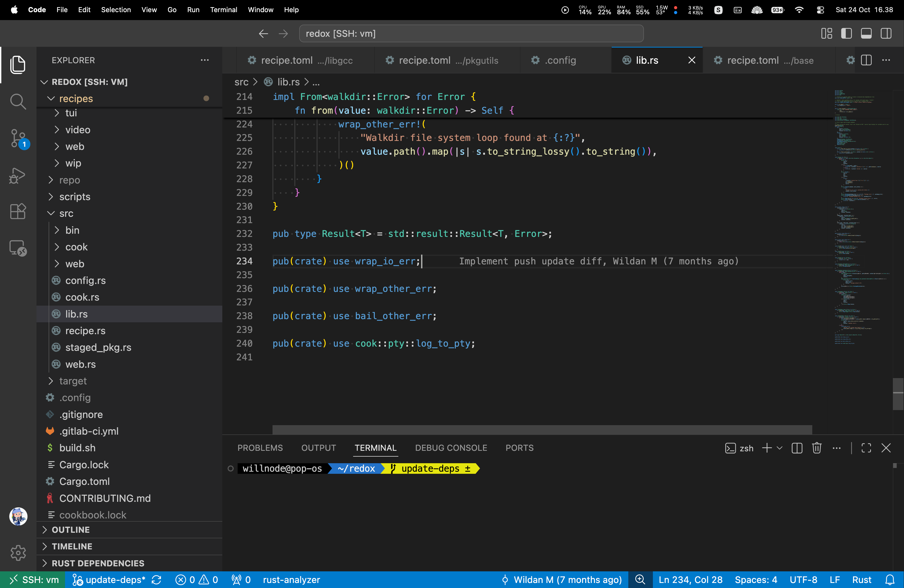Kill the zsh terminal with trash icon
The height and width of the screenshot is (588, 904).
coord(817,448)
